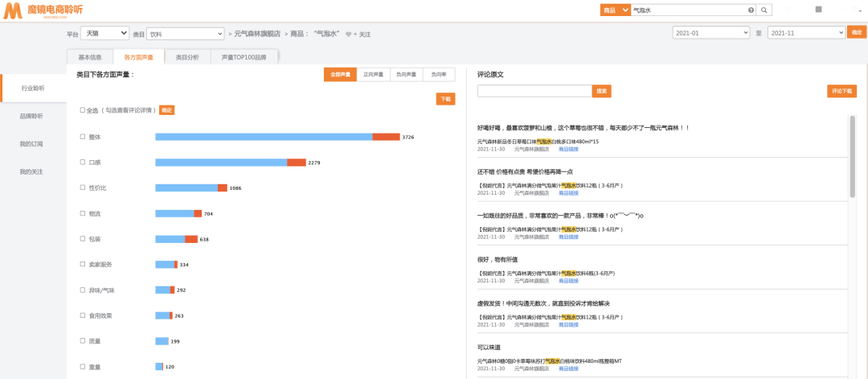The height and width of the screenshot is (379, 868).
Task: Click the comment search input field
Action: tap(534, 91)
